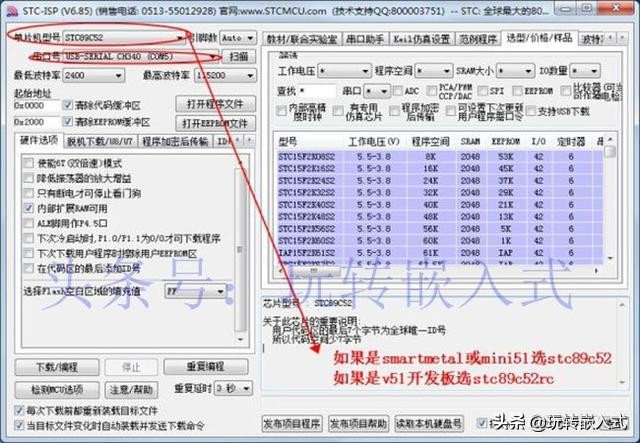Enable the EEPROM filter checkbox
Screen dimensions: 640x443
click(x=517, y=91)
